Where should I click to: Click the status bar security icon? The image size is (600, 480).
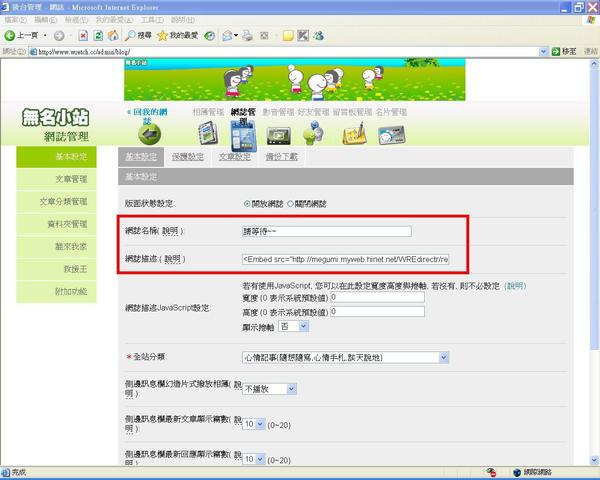click(x=491, y=472)
